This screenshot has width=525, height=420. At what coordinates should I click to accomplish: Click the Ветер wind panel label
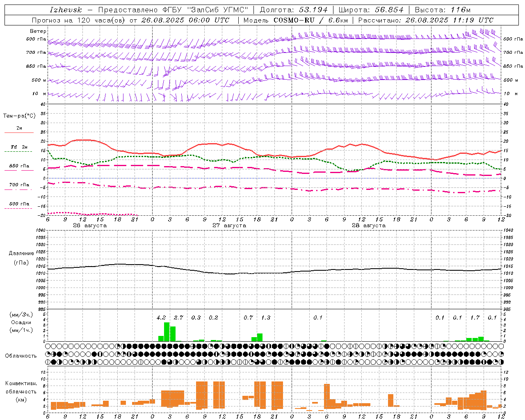tap(38, 31)
